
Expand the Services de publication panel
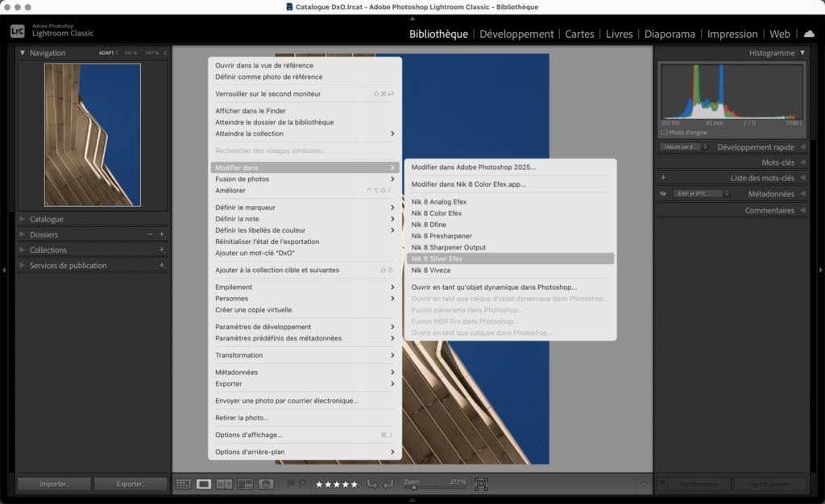pyautogui.click(x=22, y=266)
